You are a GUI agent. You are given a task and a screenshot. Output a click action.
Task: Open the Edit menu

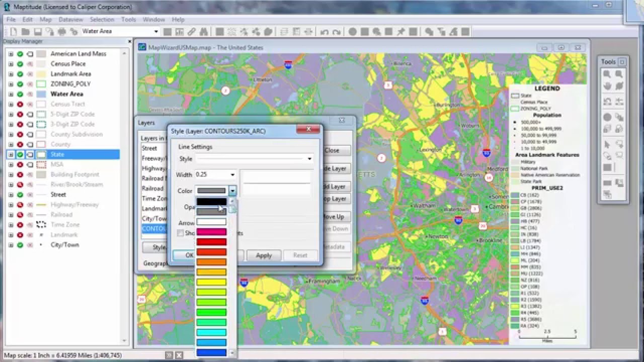click(27, 20)
